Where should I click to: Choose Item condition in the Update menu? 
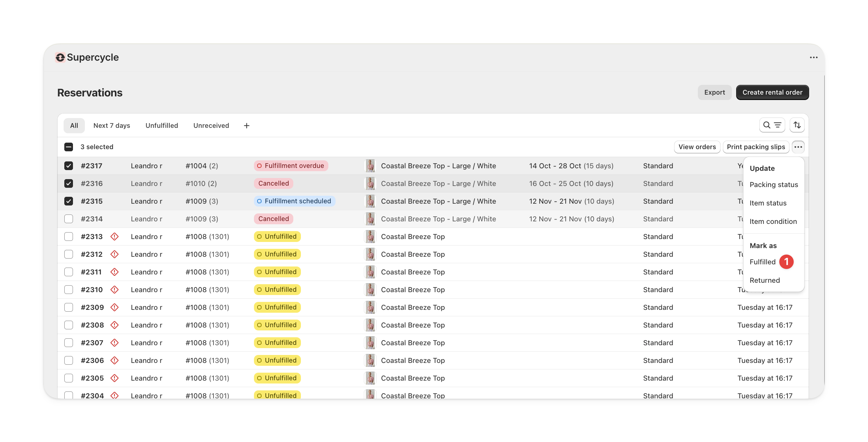tap(773, 221)
